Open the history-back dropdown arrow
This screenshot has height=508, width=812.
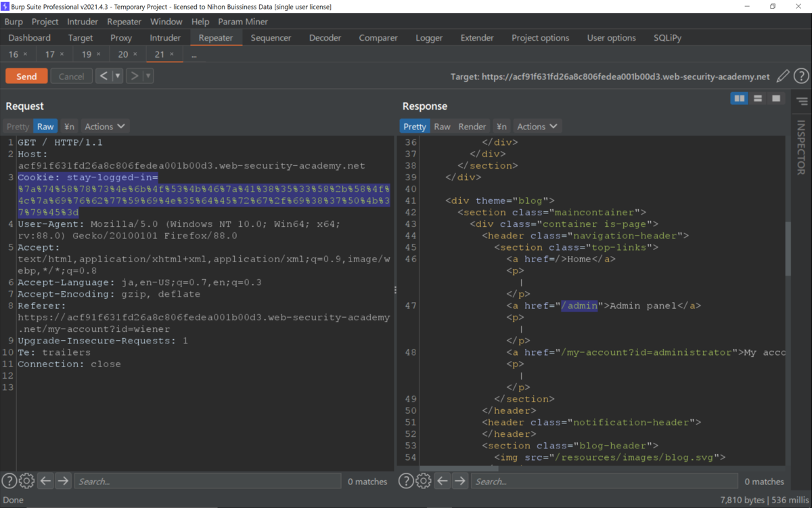coord(118,76)
